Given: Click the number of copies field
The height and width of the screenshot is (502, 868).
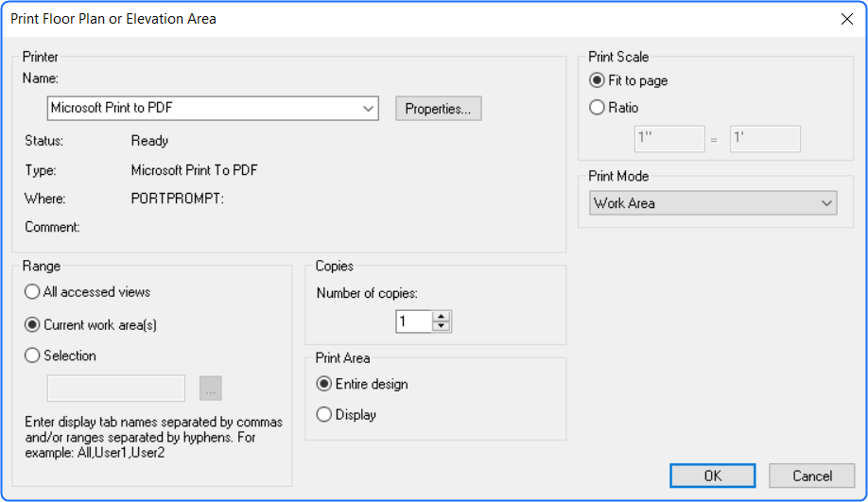Looking at the screenshot, I should coord(413,322).
